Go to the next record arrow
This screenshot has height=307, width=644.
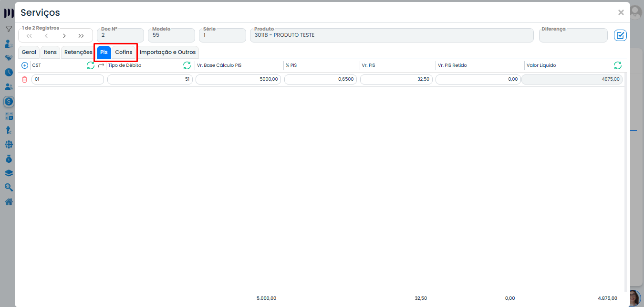point(64,36)
